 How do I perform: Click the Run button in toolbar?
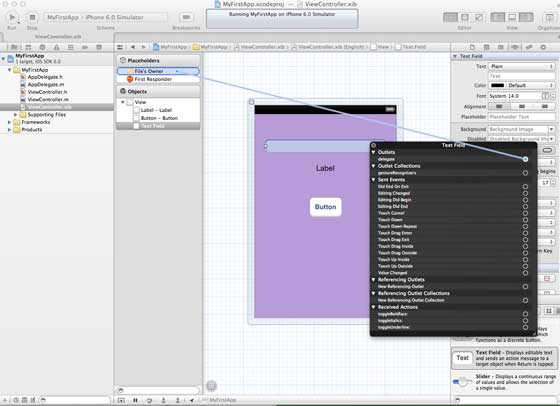coord(12,17)
